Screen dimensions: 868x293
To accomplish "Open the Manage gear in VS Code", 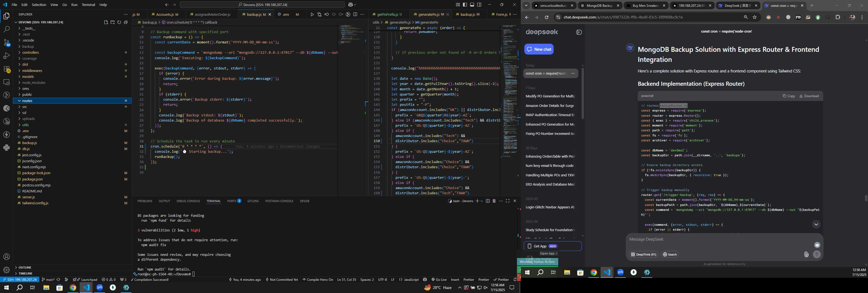I will 7,270.
